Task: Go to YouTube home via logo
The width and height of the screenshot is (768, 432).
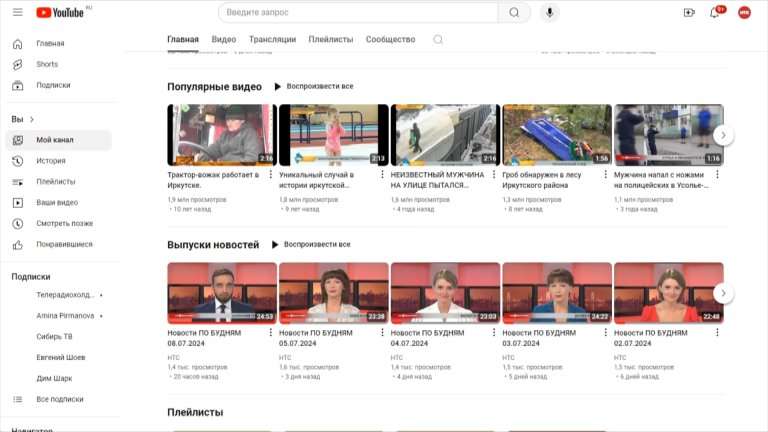Action: click(60, 13)
